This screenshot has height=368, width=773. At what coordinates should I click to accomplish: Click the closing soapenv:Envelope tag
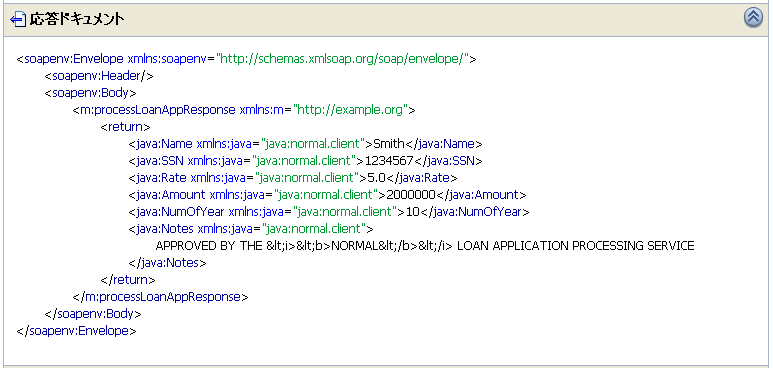point(76,331)
